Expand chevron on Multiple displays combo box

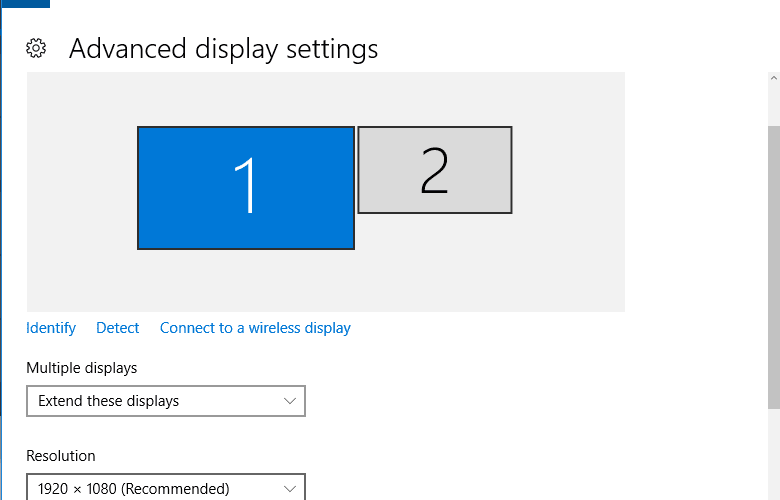[x=290, y=401]
